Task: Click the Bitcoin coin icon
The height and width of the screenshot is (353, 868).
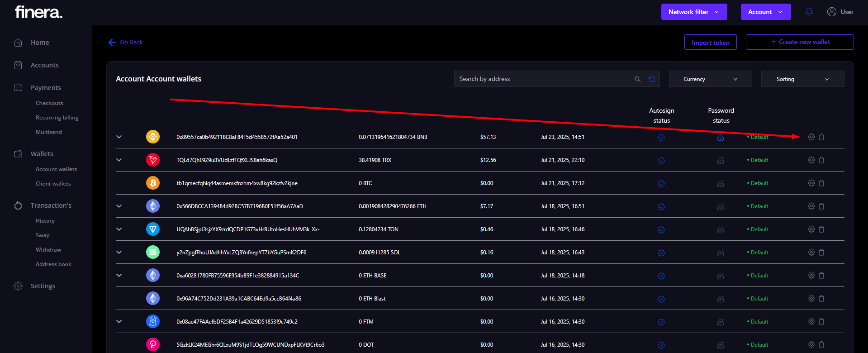Action: tap(153, 183)
